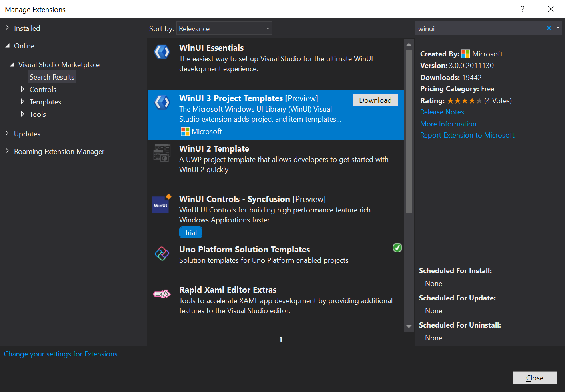This screenshot has width=565, height=392.
Task: Select WinUI Controls - Syncfusion title
Action: click(235, 199)
